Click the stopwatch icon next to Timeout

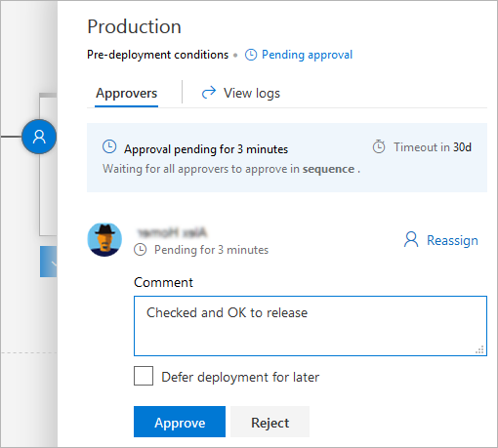point(379,146)
